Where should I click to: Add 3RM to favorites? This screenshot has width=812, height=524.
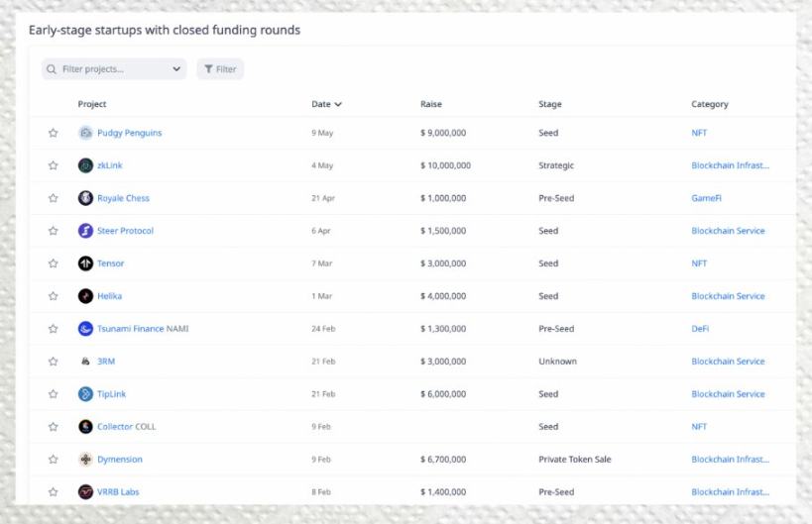click(53, 362)
